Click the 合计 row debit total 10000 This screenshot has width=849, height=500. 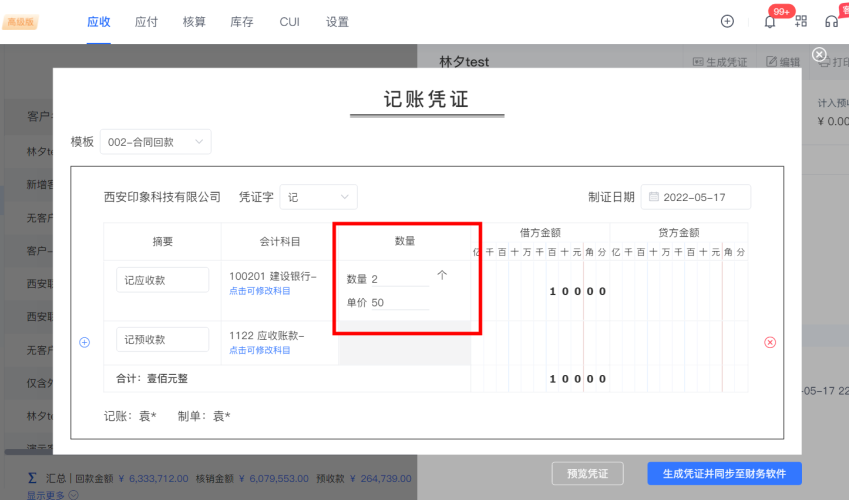point(577,379)
